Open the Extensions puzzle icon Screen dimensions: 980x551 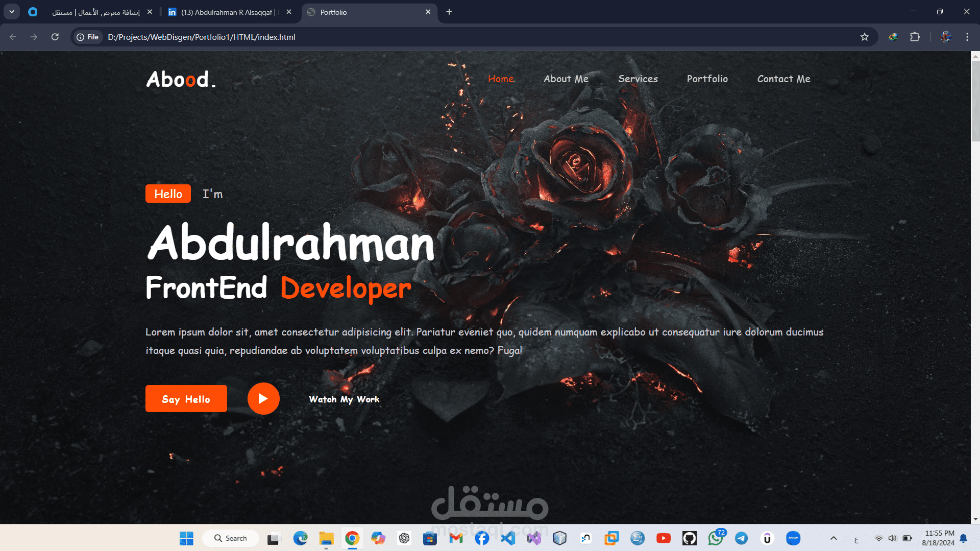pyautogui.click(x=915, y=37)
